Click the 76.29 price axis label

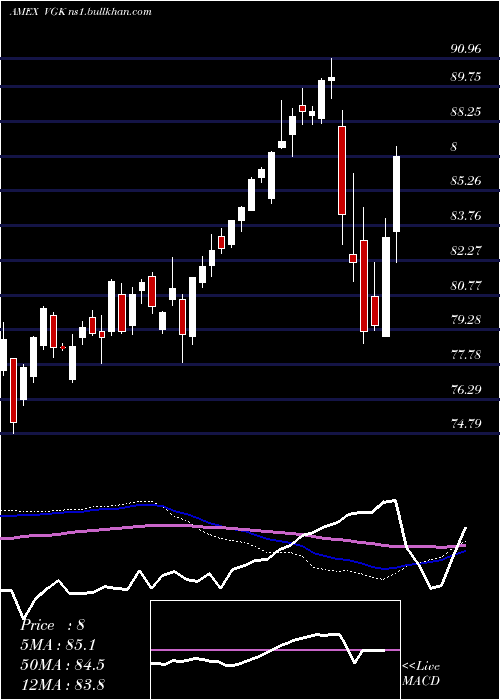pyautogui.click(x=466, y=390)
